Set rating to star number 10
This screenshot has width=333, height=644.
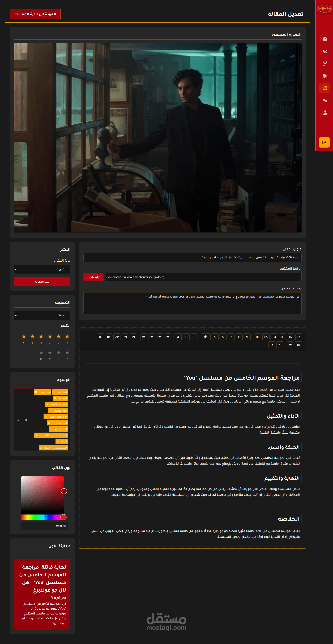[41, 353]
